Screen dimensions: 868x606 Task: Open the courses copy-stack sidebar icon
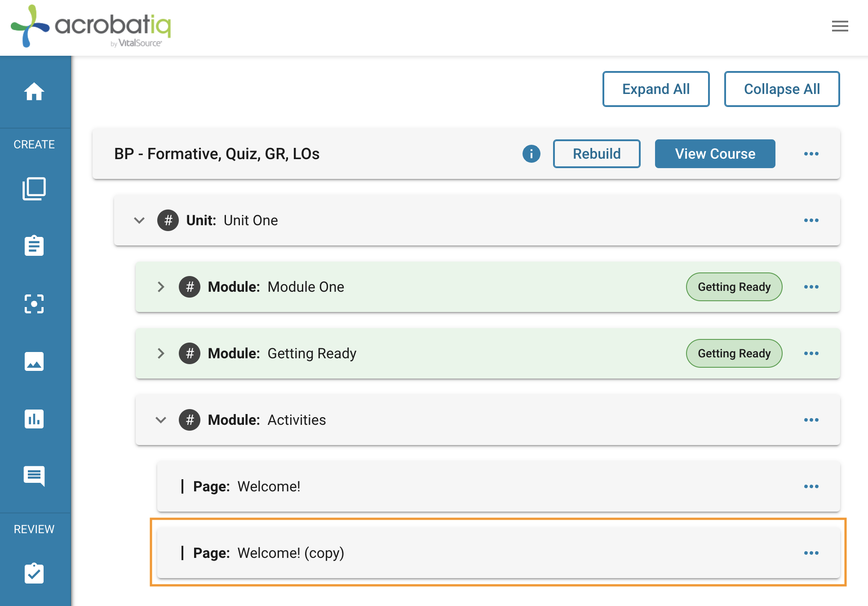(34, 189)
